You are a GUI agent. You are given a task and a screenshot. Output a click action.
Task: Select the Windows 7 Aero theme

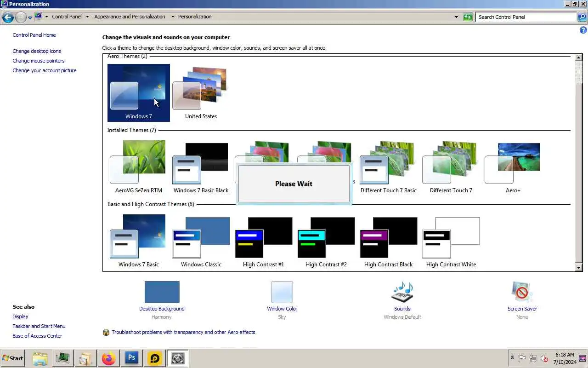(139, 93)
